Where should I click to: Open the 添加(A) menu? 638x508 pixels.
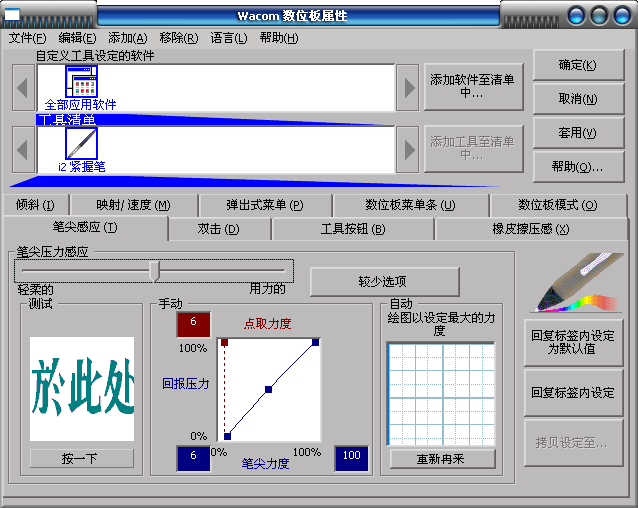point(128,38)
